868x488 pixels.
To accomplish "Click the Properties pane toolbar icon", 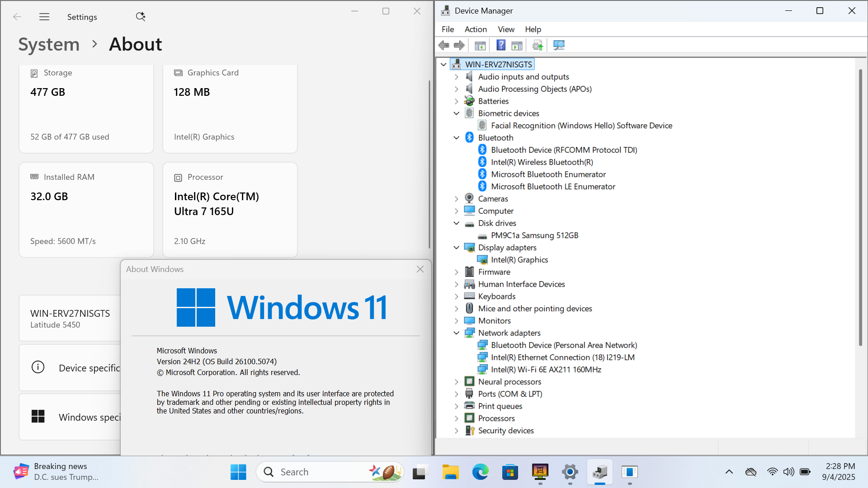I will [517, 45].
